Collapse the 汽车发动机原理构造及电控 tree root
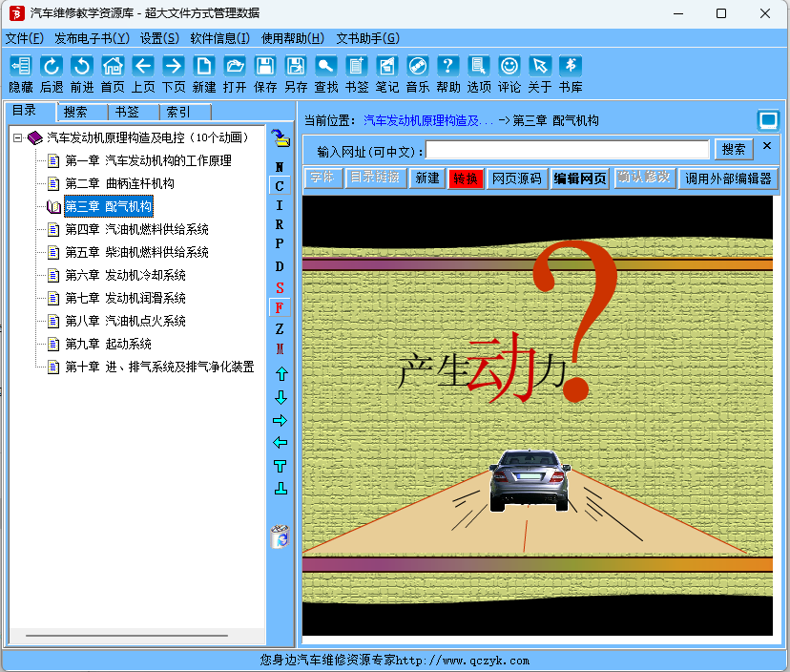Screen dimensions: 790x672 (x=18, y=137)
